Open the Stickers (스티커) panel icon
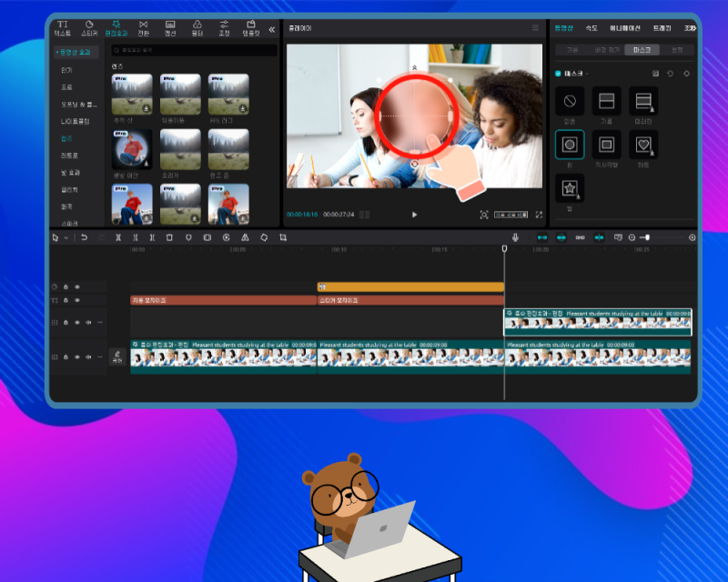The image size is (728, 582). pos(89,27)
